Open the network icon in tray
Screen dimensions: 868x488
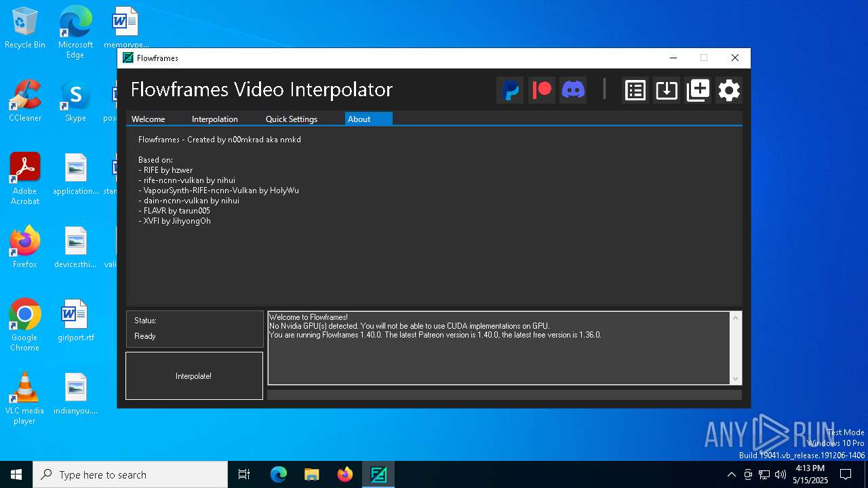(764, 474)
